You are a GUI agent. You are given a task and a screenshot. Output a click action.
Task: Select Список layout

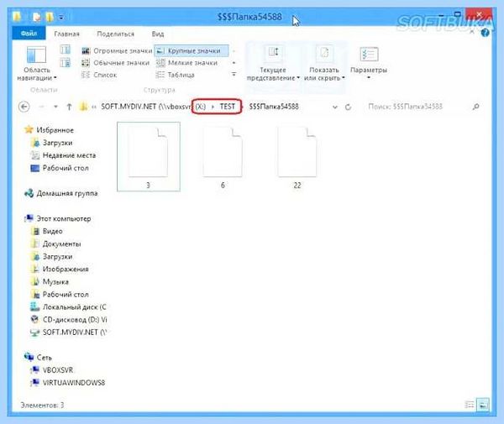pos(99,75)
